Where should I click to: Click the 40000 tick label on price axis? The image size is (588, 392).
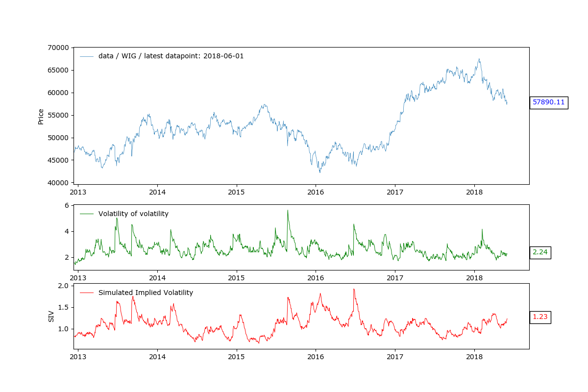[x=58, y=183]
